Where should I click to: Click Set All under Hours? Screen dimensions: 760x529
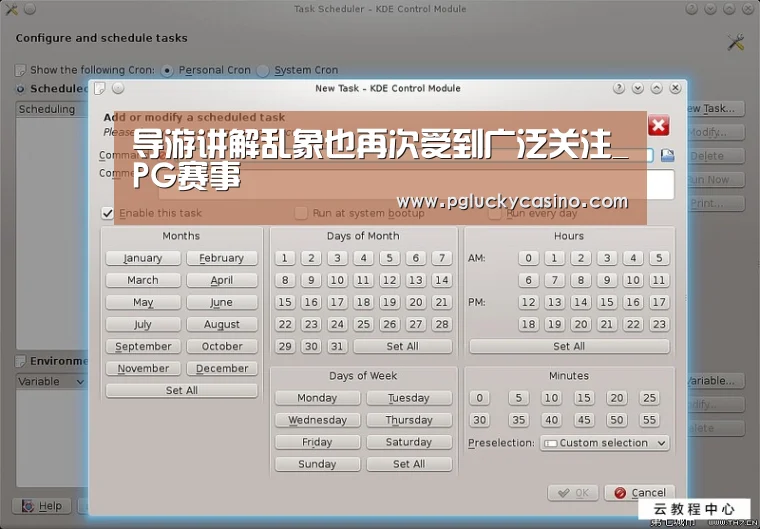click(570, 346)
